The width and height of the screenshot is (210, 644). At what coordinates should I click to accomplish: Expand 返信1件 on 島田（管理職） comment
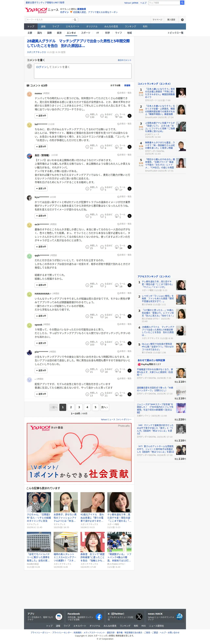(41, 189)
